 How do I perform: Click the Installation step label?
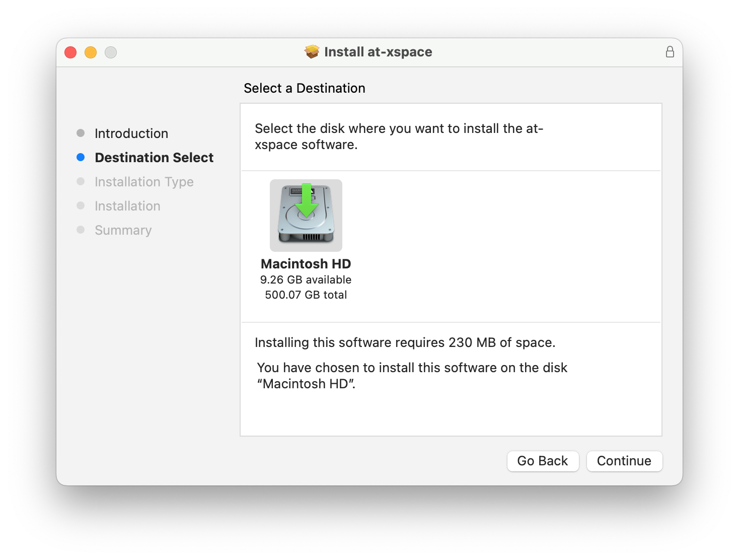[x=127, y=206]
